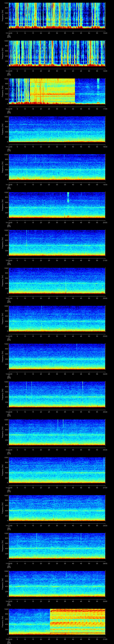The image size is (114, 644).
Task: Click the '14:22:00' start time label
Action: pyautogui.click(x=9, y=336)
